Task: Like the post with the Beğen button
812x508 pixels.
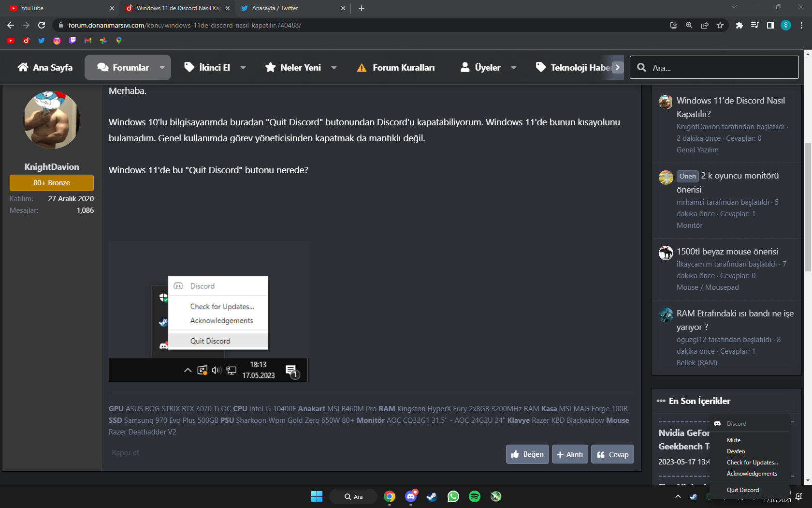Action: click(527, 454)
